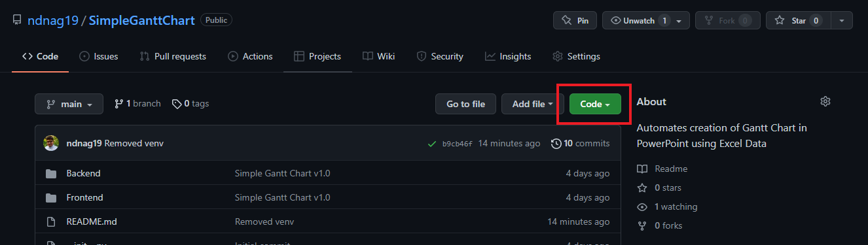
Task: Open commit hash b9cb46f
Action: point(457,144)
